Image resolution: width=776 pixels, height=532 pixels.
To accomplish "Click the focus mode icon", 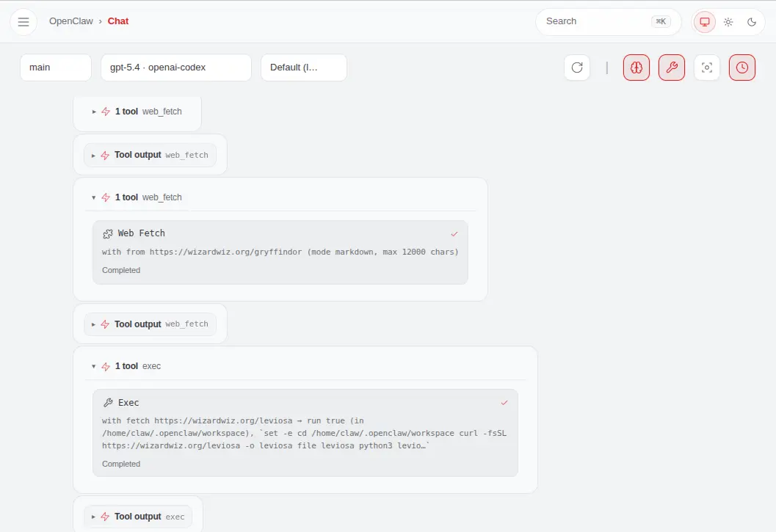I will pyautogui.click(x=707, y=68).
